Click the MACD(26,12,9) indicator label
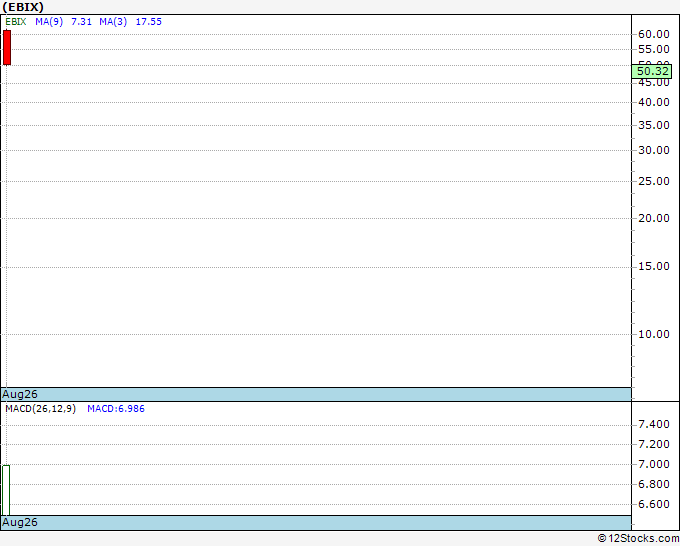The image size is (680, 546). (40, 409)
